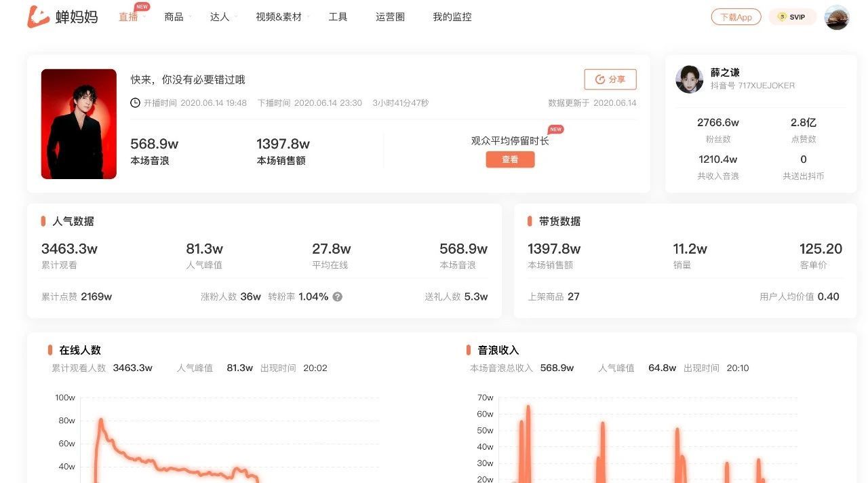Click the 点赞数 2.8亿 value

click(804, 123)
